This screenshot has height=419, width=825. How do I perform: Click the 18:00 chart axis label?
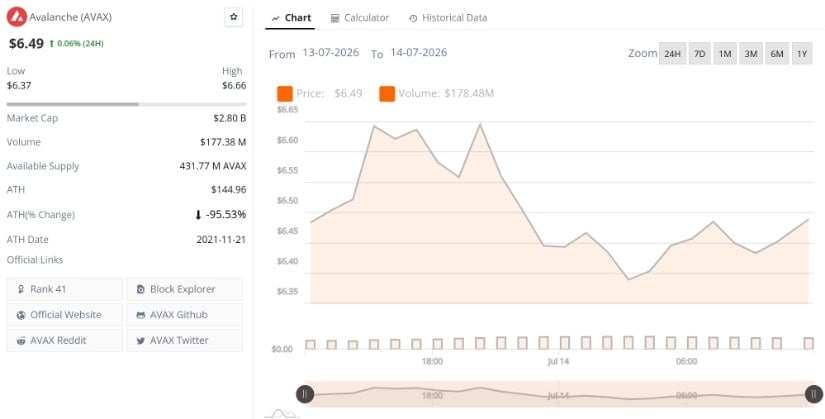[432, 362]
